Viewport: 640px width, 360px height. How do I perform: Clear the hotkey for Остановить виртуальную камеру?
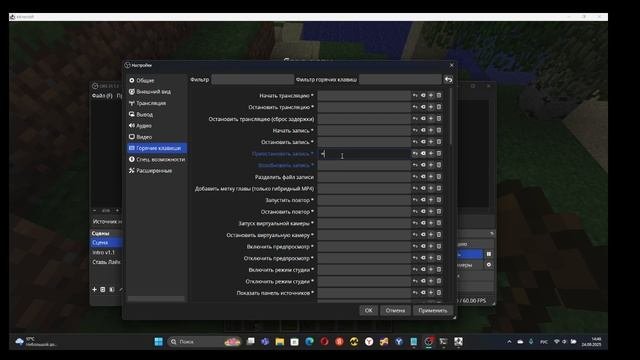tap(423, 235)
